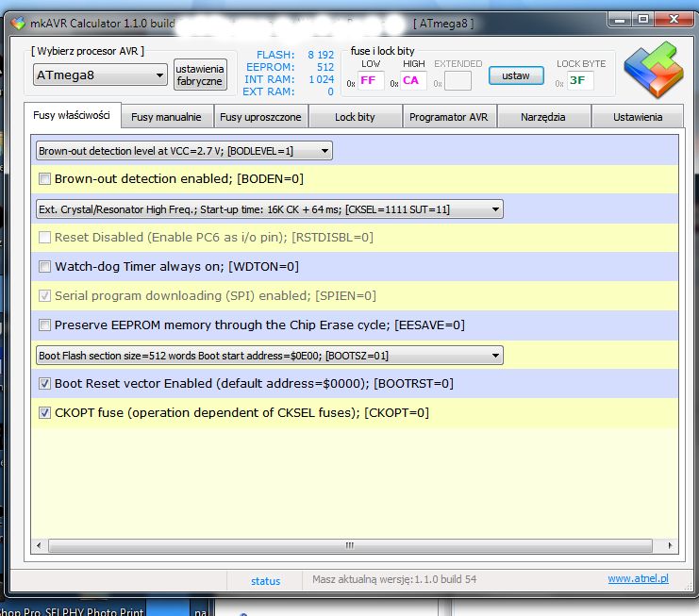Screen dimensions: 699x616
Task: Expand Brown-out detection level dropdown
Action: tap(184, 150)
